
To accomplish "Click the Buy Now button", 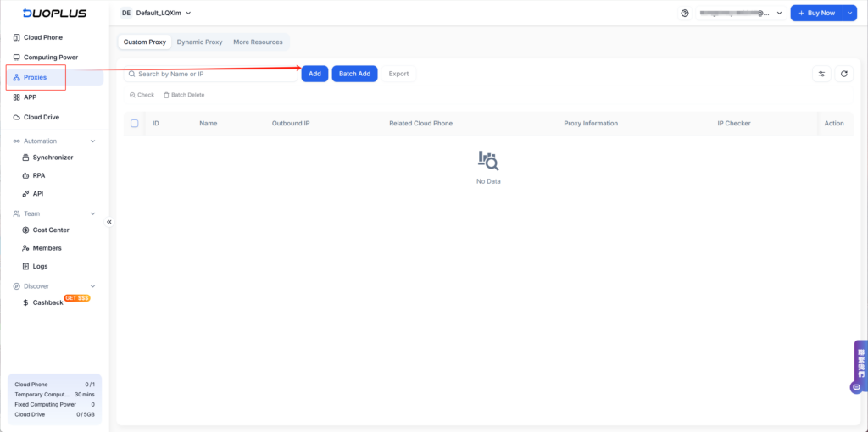I will (816, 13).
